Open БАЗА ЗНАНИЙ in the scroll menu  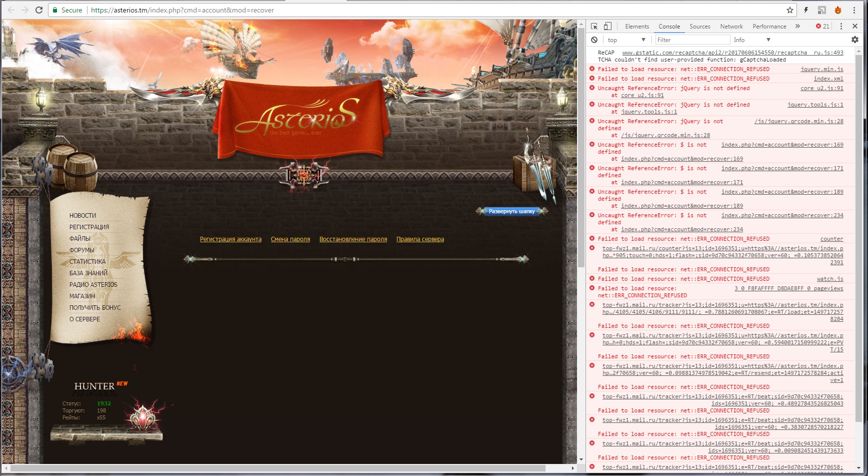88,273
